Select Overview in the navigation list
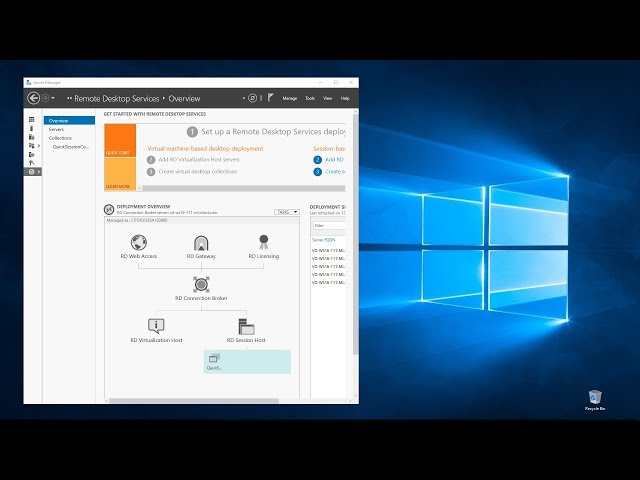Viewport: 640px width, 480px height. pyautogui.click(x=69, y=121)
